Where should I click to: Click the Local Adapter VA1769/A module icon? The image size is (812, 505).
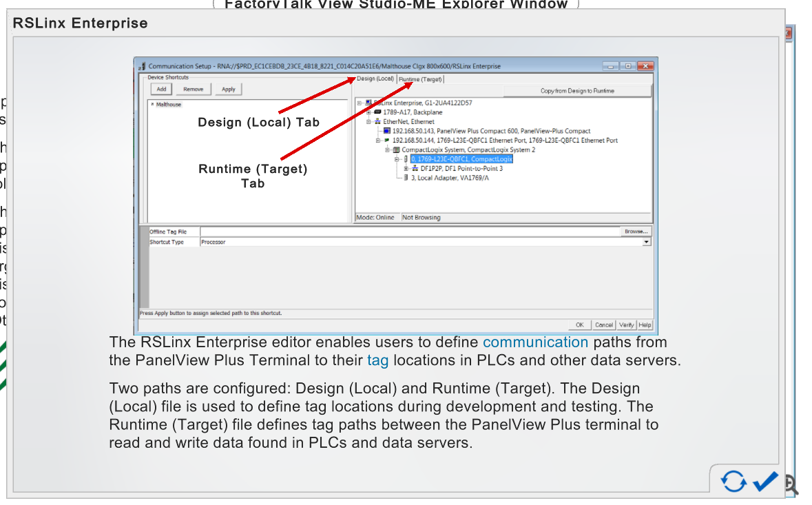[406, 178]
